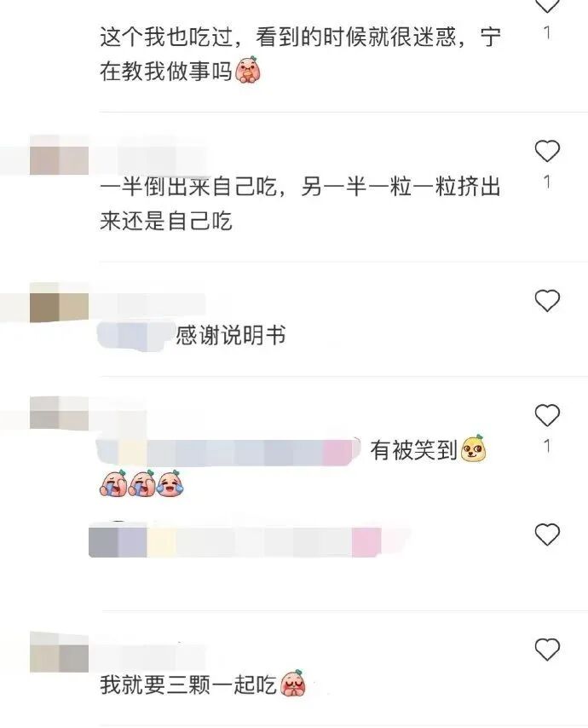Like the comment about half poured out
Image resolution: width=588 pixels, height=728 pixels.
(x=547, y=152)
